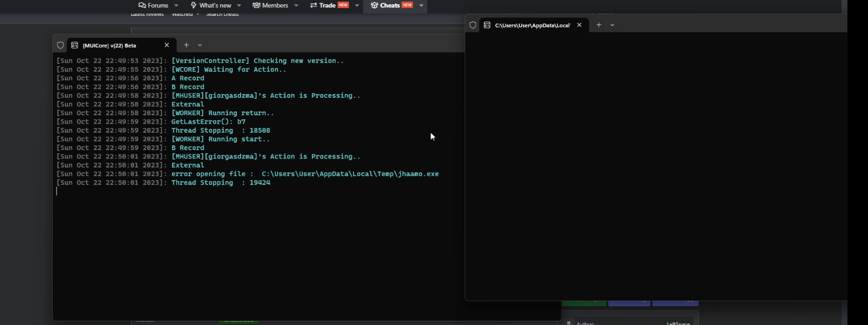Click the terminal icon on MUICore tab

[74, 45]
